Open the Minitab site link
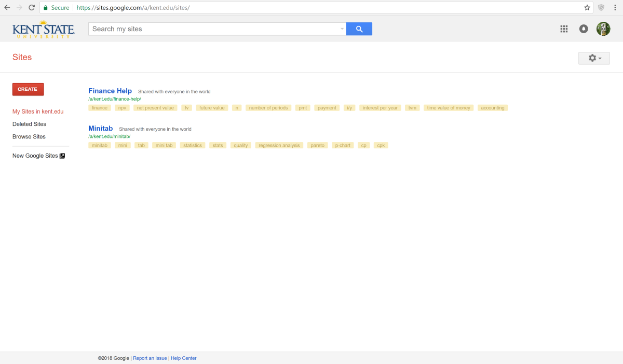The height and width of the screenshot is (364, 623). click(x=100, y=129)
